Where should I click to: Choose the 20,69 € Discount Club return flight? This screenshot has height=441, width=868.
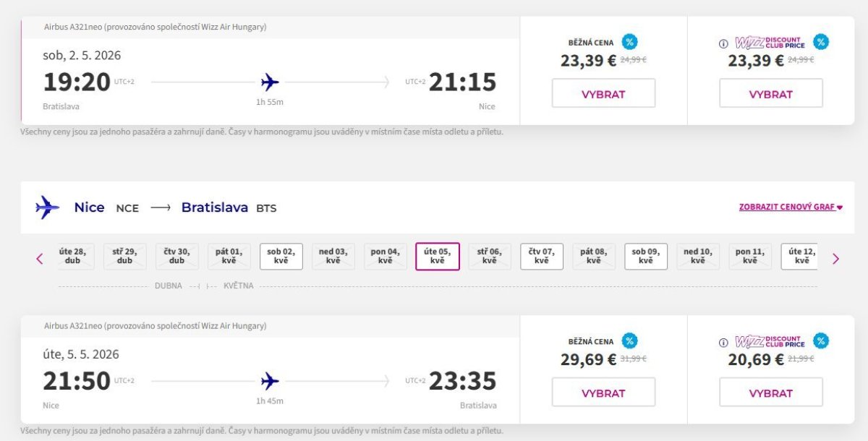(770, 393)
